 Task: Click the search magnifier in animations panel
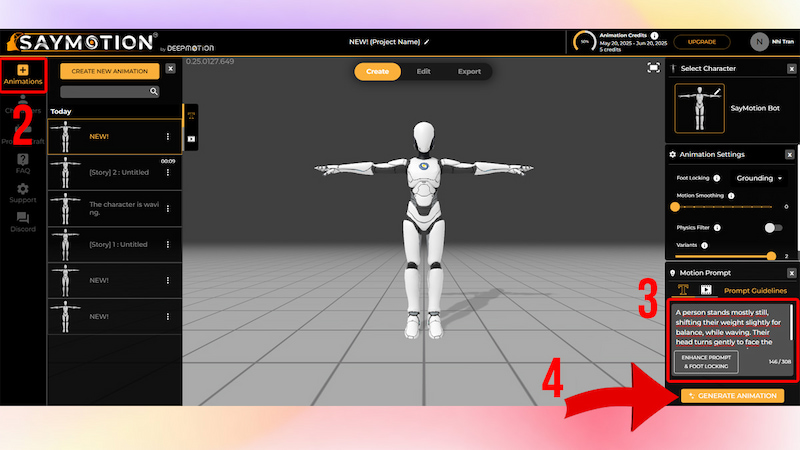click(154, 91)
